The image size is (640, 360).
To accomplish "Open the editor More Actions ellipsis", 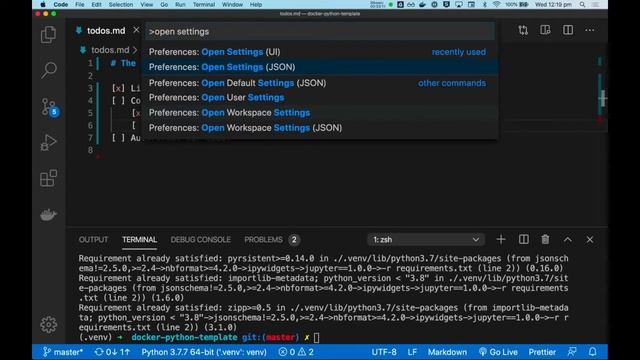I will point(590,30).
